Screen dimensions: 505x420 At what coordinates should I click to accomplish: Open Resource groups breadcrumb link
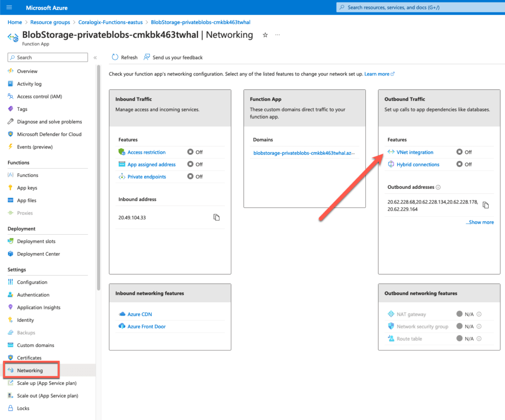[x=50, y=22]
